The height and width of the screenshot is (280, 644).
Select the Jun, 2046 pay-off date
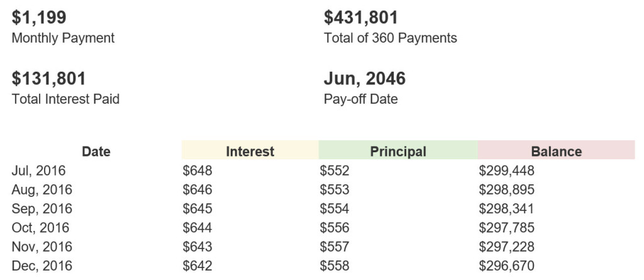point(365,79)
